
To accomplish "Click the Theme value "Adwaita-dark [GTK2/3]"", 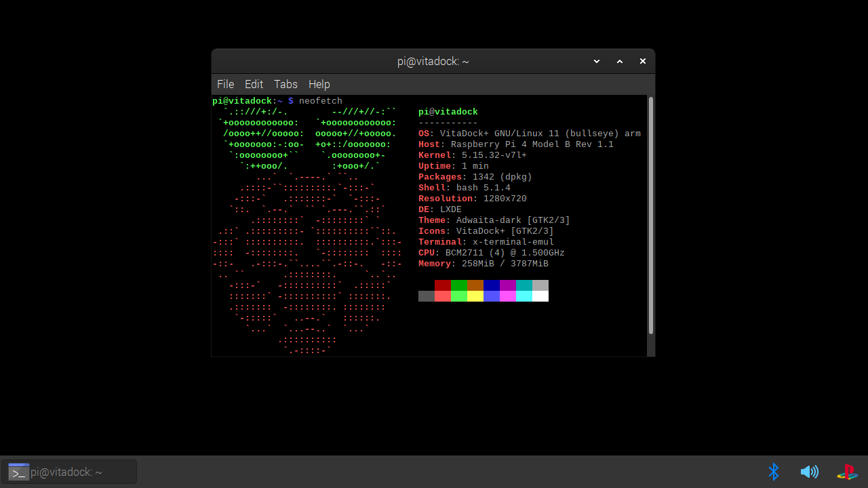I will pyautogui.click(x=513, y=220).
